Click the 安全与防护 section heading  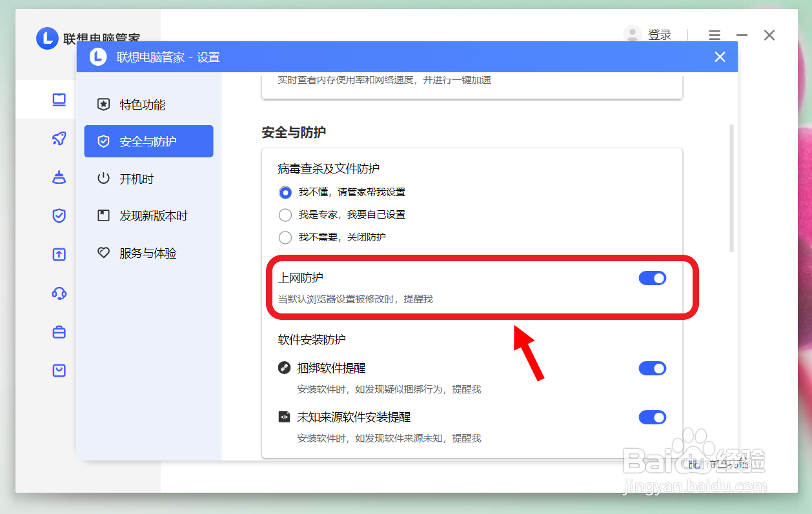(x=294, y=132)
